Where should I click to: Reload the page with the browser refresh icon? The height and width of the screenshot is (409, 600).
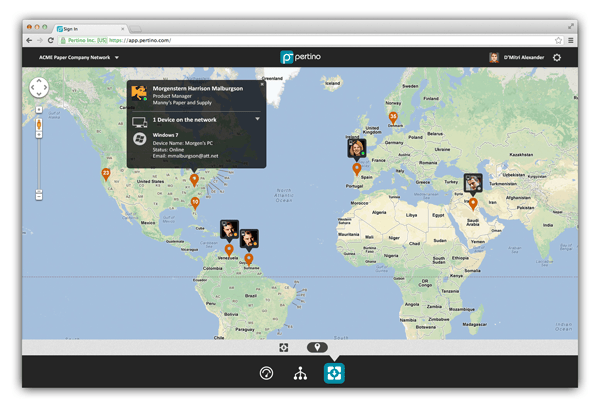coord(51,40)
